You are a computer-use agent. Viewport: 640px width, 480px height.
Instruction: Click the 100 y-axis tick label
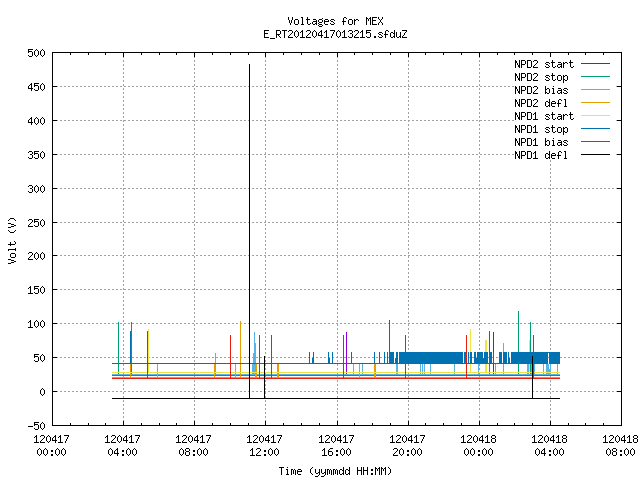tap(36, 324)
